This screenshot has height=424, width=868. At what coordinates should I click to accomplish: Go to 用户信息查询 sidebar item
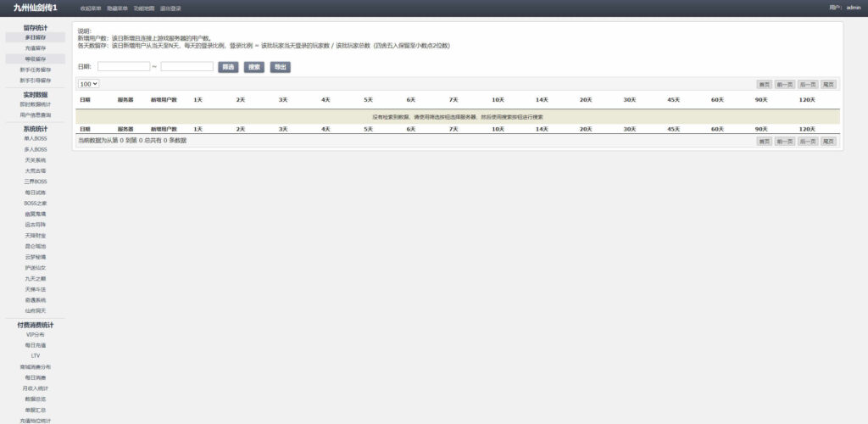coord(36,114)
